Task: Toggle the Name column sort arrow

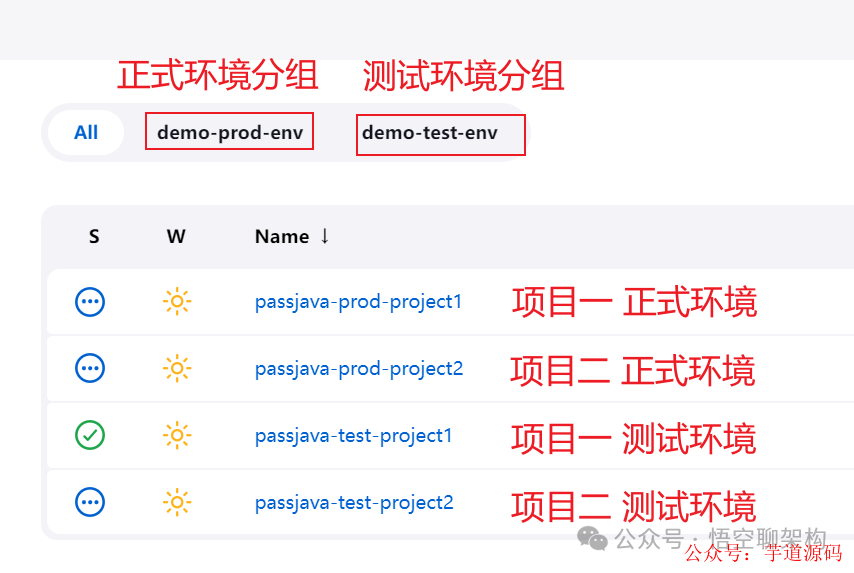Action: [325, 236]
